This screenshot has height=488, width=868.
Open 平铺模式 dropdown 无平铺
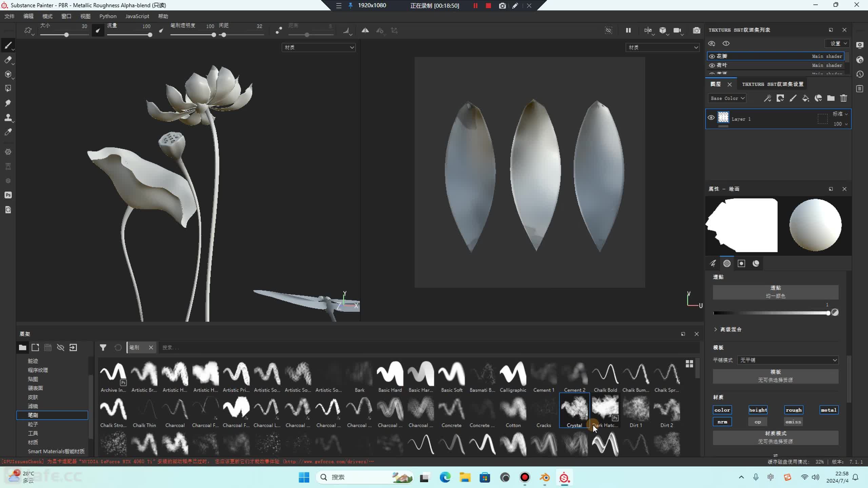[x=788, y=360]
